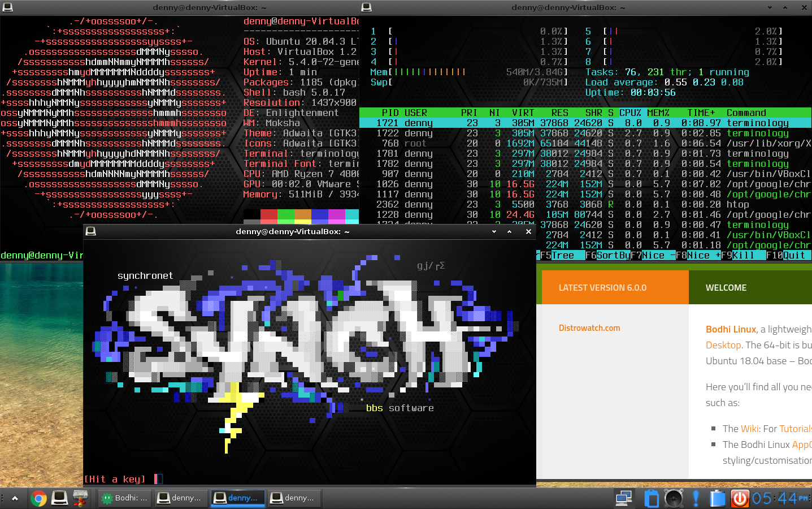Open the Bodhi Linux link
Image resolution: width=812 pixels, height=509 pixels.
coord(731,329)
